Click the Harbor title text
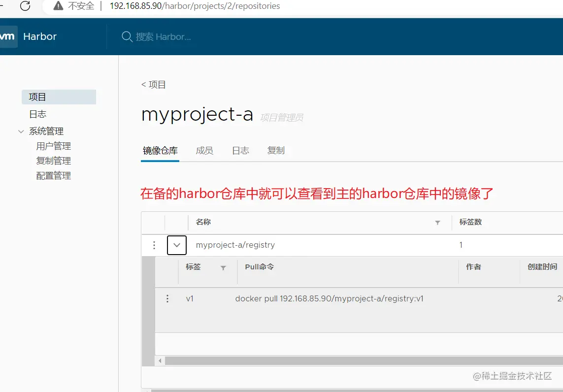This screenshot has height=392, width=563. point(40,36)
